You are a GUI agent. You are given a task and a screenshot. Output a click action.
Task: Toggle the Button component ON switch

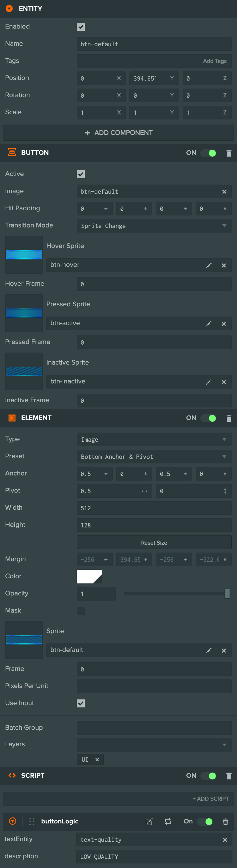click(208, 153)
